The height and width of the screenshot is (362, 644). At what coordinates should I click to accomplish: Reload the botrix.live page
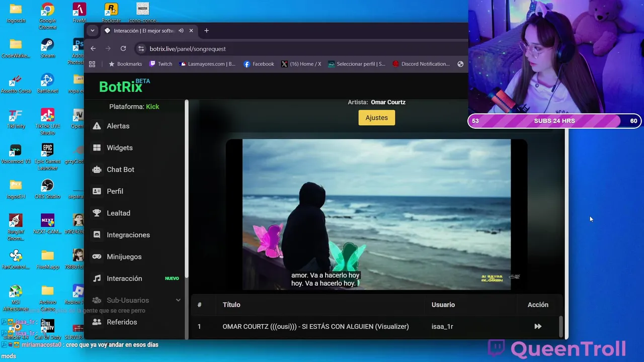(x=123, y=49)
